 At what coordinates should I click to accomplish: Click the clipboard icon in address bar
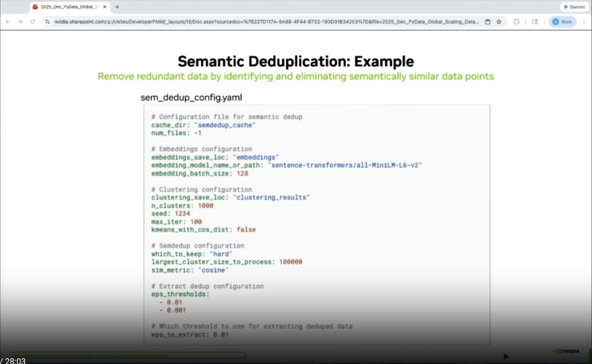(x=487, y=22)
